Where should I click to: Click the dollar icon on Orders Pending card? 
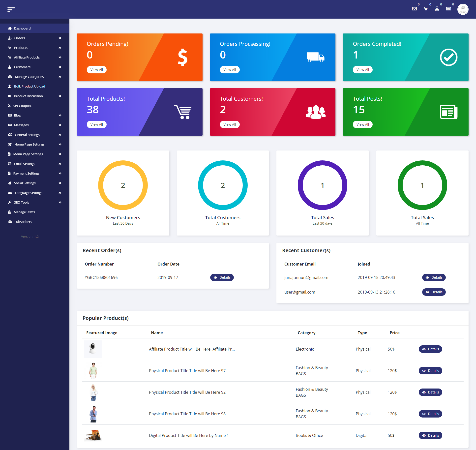183,57
